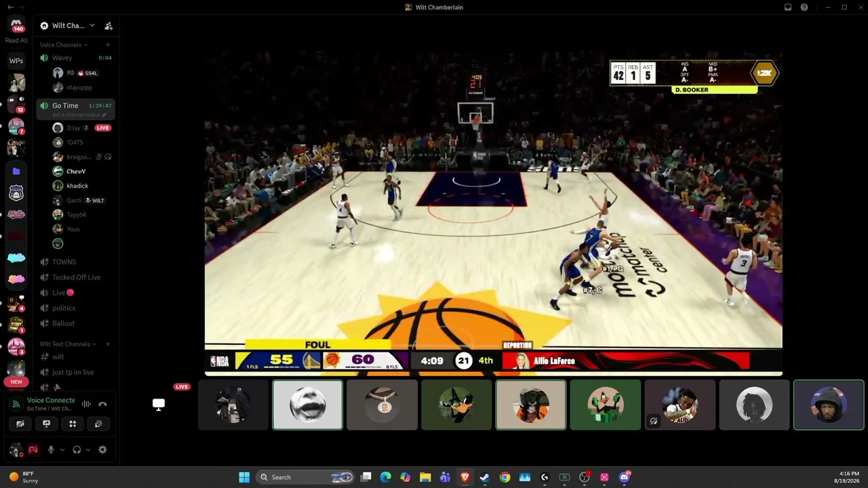
Task: Select the gold chain pendant avatar tile
Action: point(382,405)
